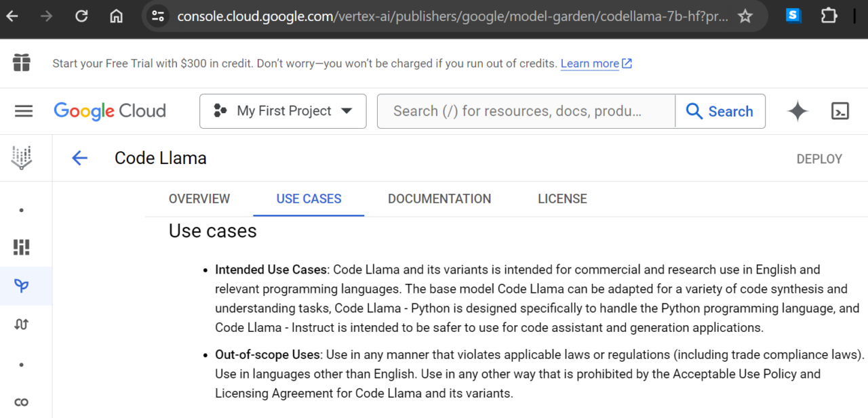This screenshot has height=418, width=868.
Task: Open the navigation hamburger menu
Action: (x=24, y=110)
